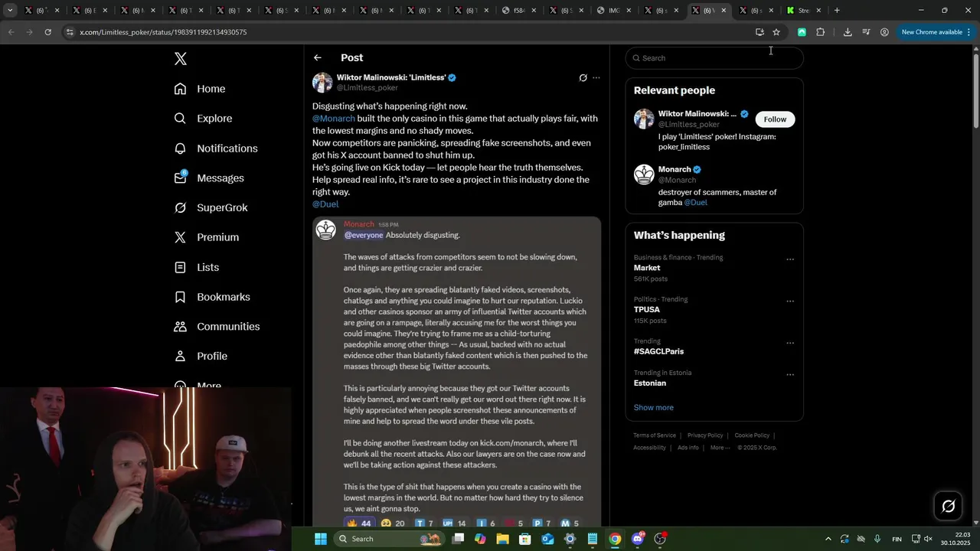The width and height of the screenshot is (980, 551).
Task: Open the Windows Start button
Action: click(x=321, y=539)
